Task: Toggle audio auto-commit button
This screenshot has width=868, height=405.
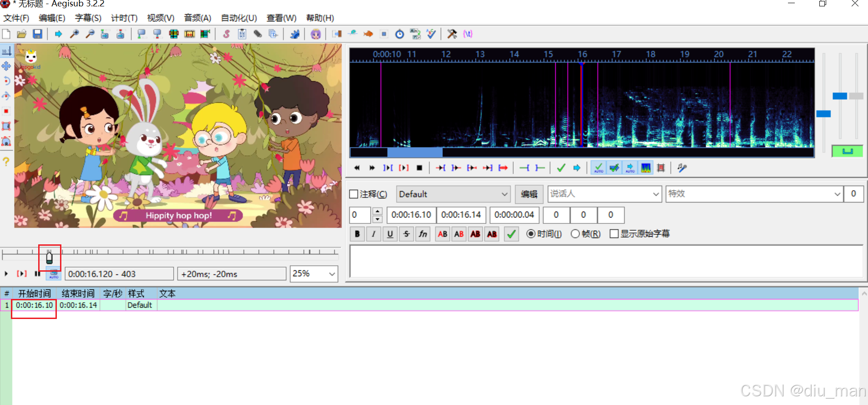Action: (598, 168)
